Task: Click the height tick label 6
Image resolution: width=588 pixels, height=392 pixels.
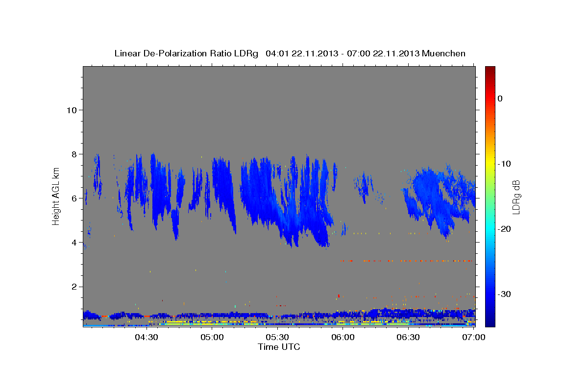Action: click(74, 198)
